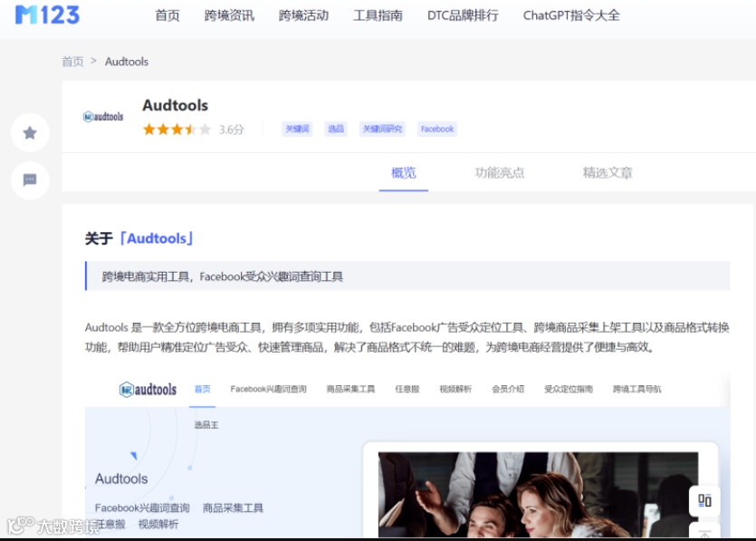Open 跨境资讯 menu item
The height and width of the screenshot is (541, 756).
[229, 15]
